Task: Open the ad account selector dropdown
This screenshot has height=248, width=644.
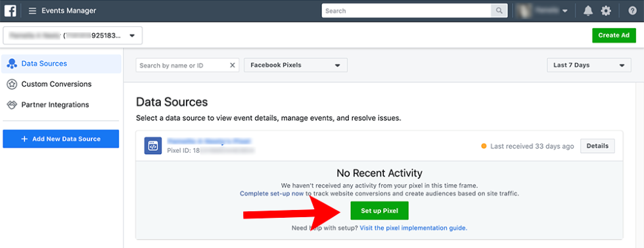Action: click(x=73, y=35)
